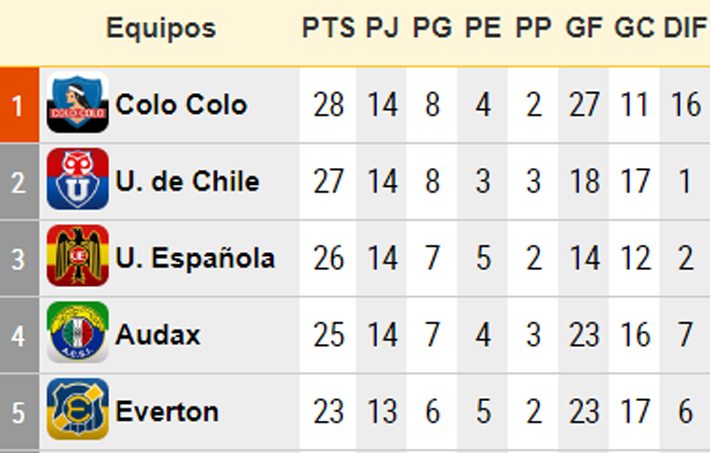Click the Everton team crest
710x453 pixels.
click(x=77, y=409)
